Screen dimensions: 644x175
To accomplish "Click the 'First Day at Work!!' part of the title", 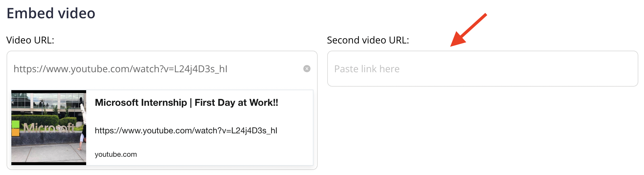I will point(236,102).
